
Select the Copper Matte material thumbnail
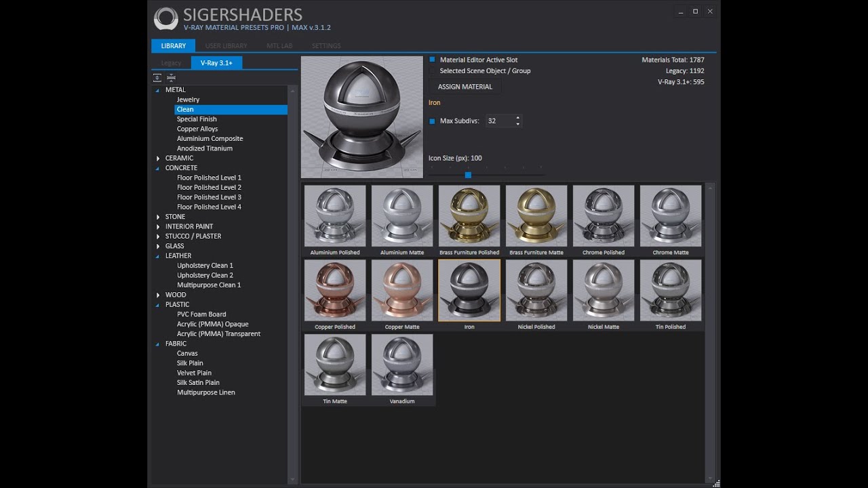402,290
